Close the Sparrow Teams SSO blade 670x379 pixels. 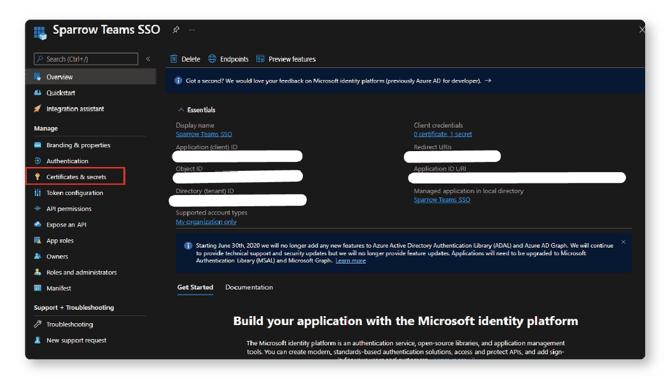(x=641, y=29)
